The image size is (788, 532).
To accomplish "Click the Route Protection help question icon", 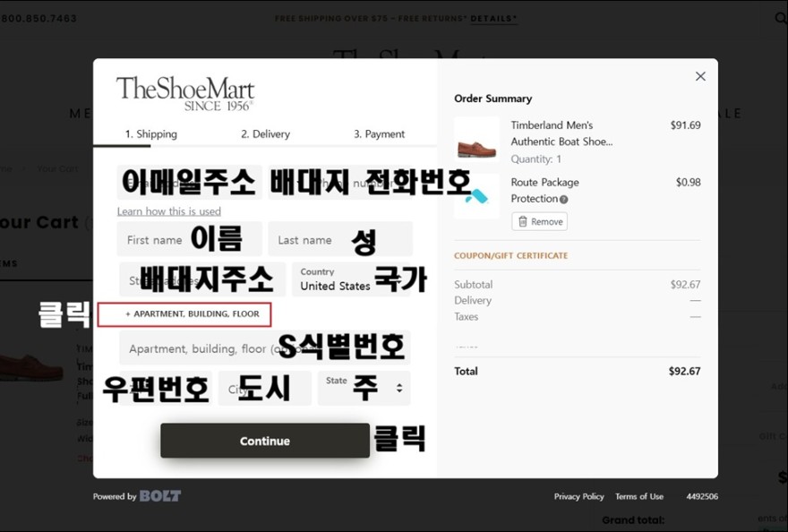I will (564, 200).
